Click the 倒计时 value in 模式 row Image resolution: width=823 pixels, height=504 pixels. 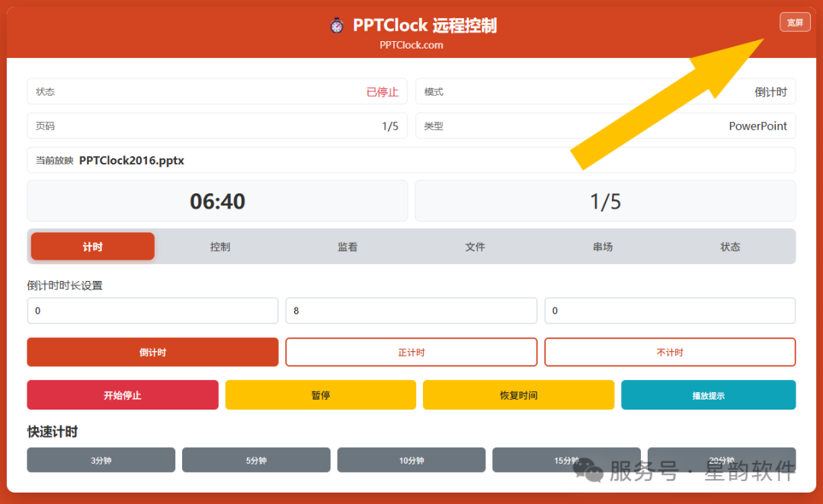(x=770, y=92)
